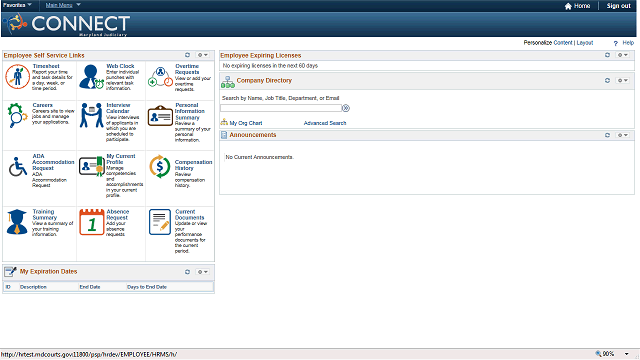Refresh the Employee Self Service Links pagelet
Image resolution: width=640 pixels, height=360 pixels.
click(x=187, y=55)
